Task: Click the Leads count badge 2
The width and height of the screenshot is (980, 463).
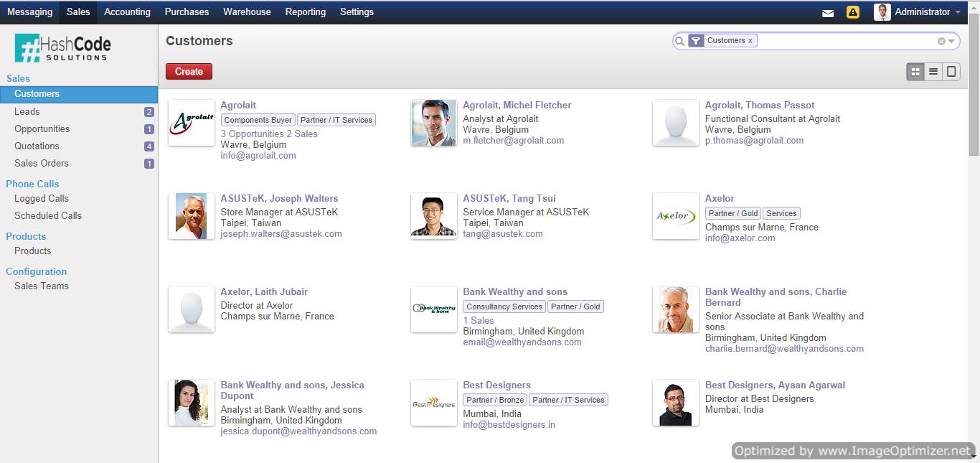Action: (149, 112)
